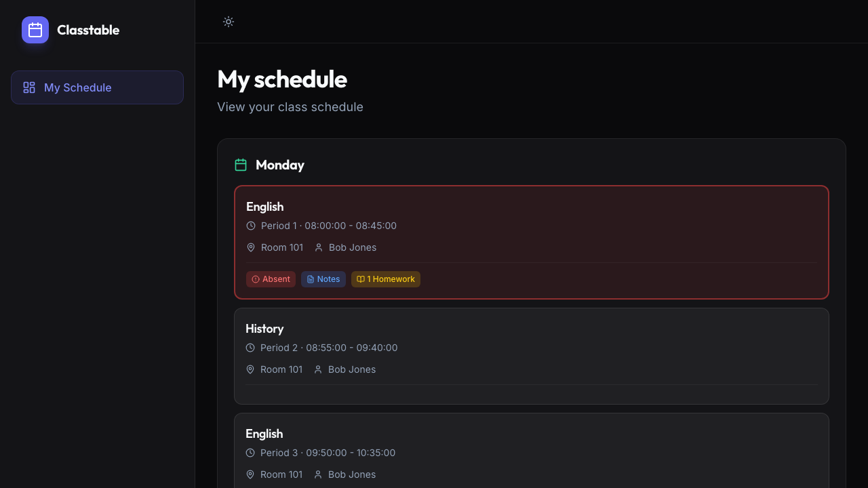Image resolution: width=868 pixels, height=488 pixels.
Task: Click the Bob Jones teacher name link
Action: (353, 247)
